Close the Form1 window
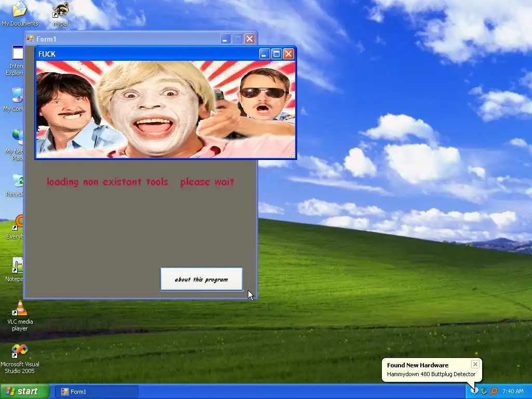The width and height of the screenshot is (532, 399). click(x=250, y=39)
